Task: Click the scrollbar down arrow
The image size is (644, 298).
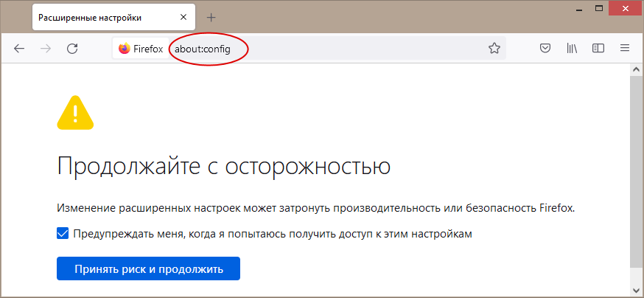Action: [x=636, y=289]
